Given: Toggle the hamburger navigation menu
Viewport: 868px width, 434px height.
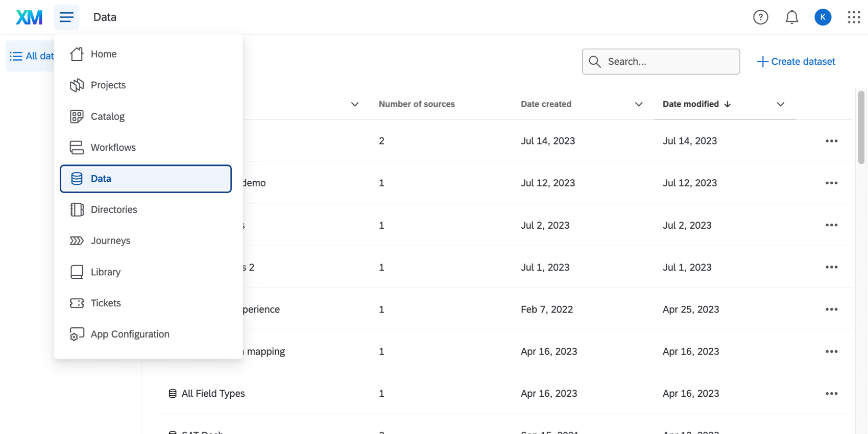Looking at the screenshot, I should tap(66, 17).
